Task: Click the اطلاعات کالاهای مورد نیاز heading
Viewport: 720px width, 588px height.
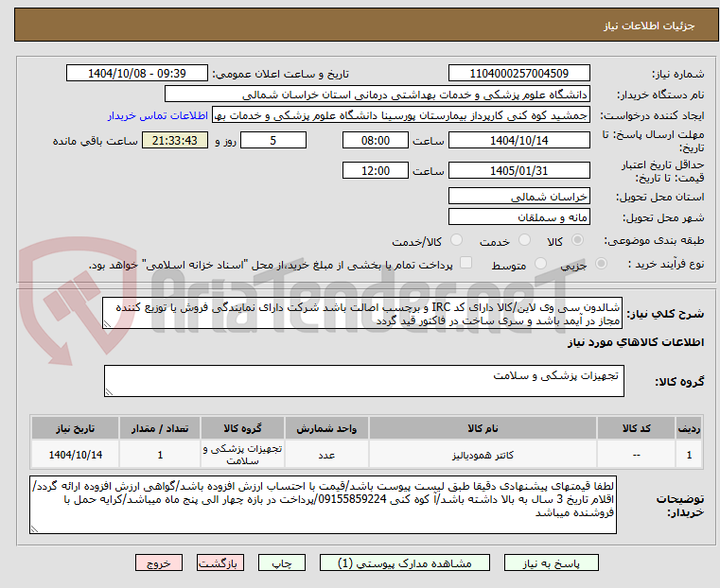Action: point(636,342)
